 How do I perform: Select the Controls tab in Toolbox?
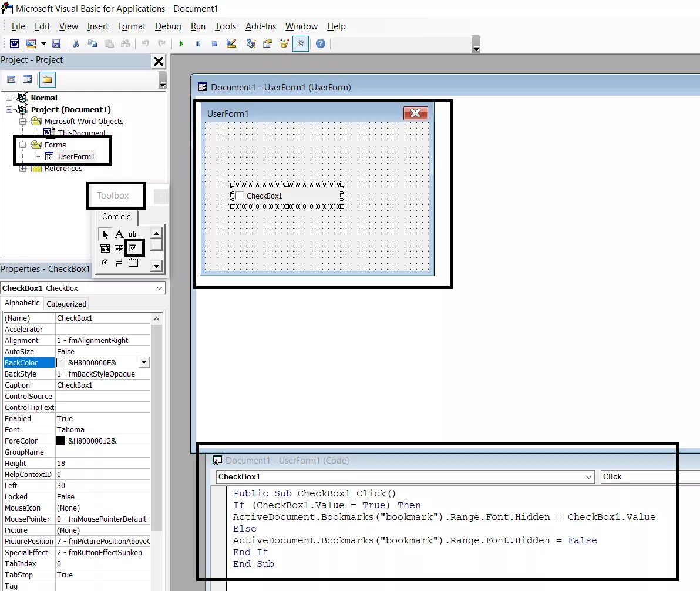[116, 217]
